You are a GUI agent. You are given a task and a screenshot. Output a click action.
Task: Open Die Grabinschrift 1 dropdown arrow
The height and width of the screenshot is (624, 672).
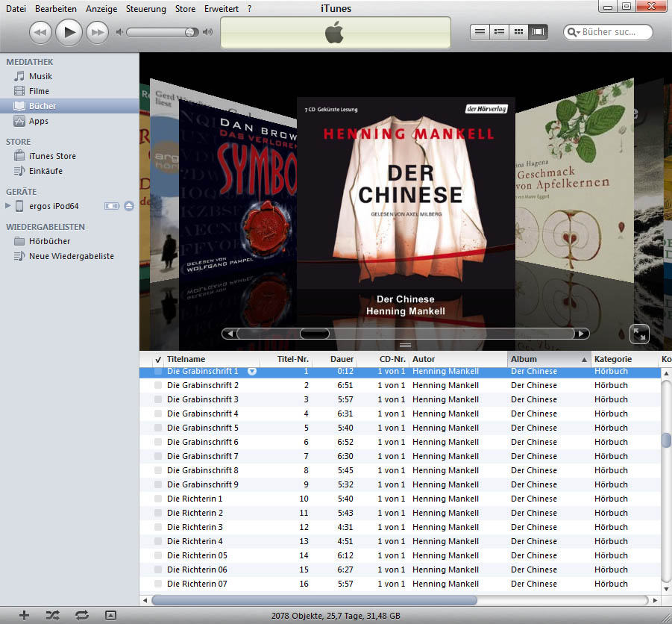coord(252,372)
